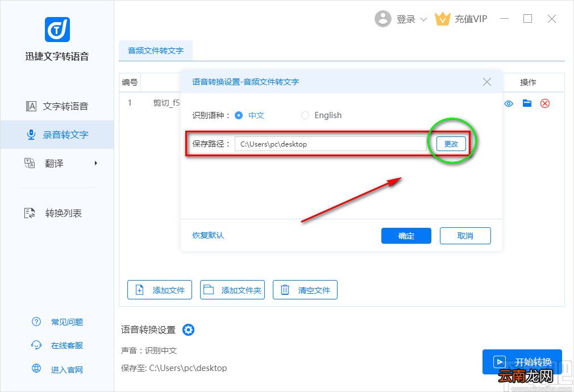This screenshot has width=574, height=392.
Task: Select 录音转文字 in the sidebar
Action: point(57,135)
